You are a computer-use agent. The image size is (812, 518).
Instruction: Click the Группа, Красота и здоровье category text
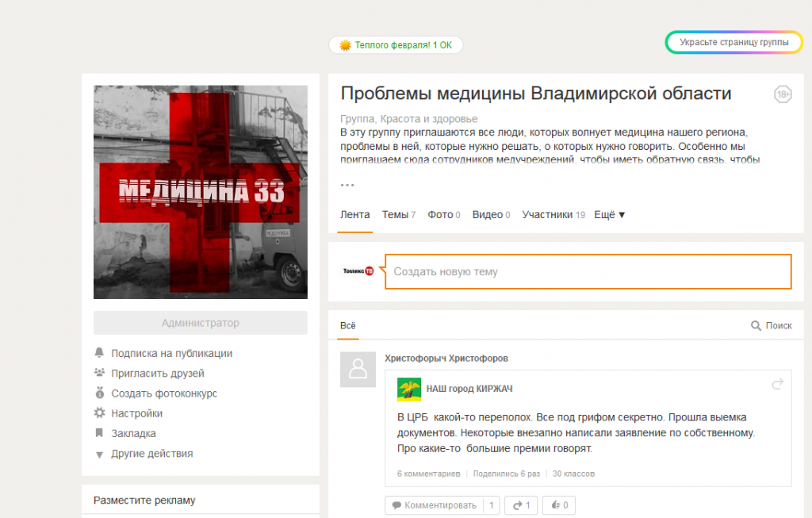click(408, 119)
